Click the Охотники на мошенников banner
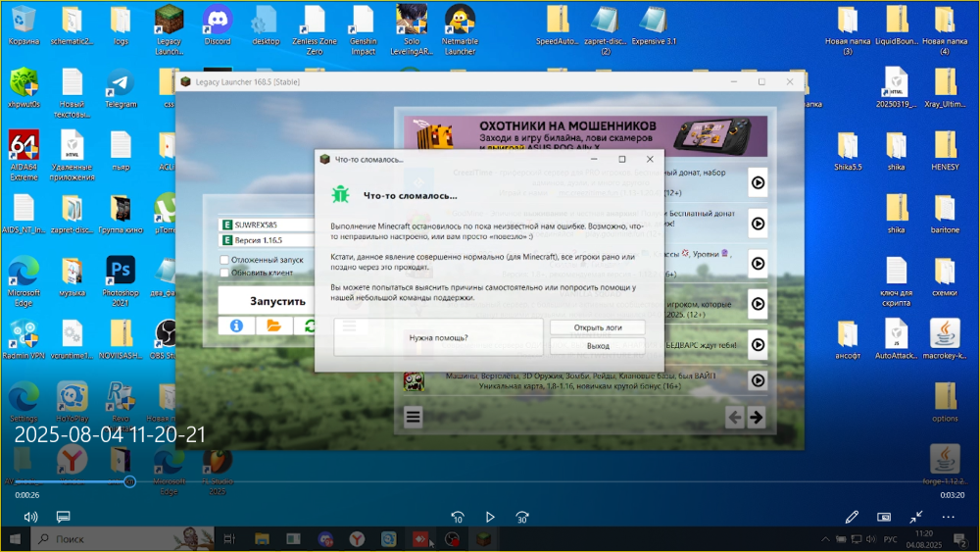The width and height of the screenshot is (980, 552). 585,134
